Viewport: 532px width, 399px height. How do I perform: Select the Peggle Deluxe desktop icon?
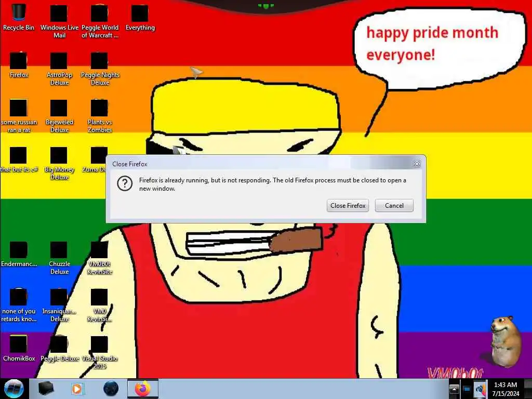pos(59,348)
